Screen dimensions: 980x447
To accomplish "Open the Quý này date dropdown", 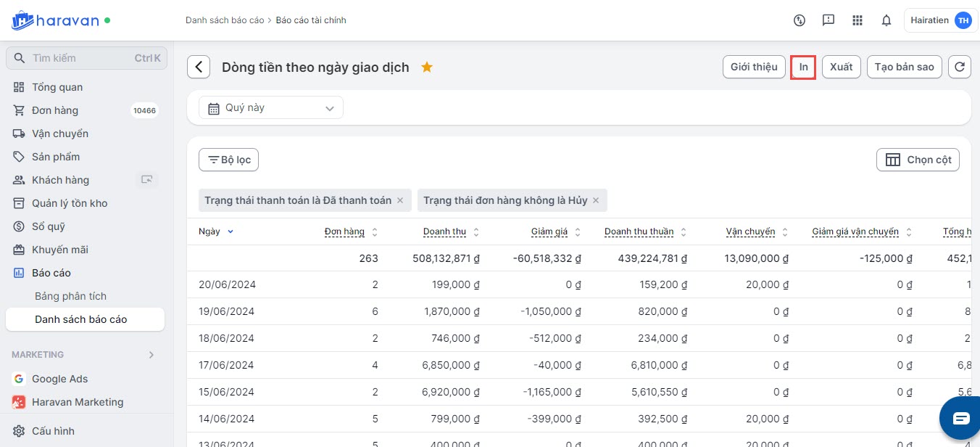I will [x=271, y=108].
